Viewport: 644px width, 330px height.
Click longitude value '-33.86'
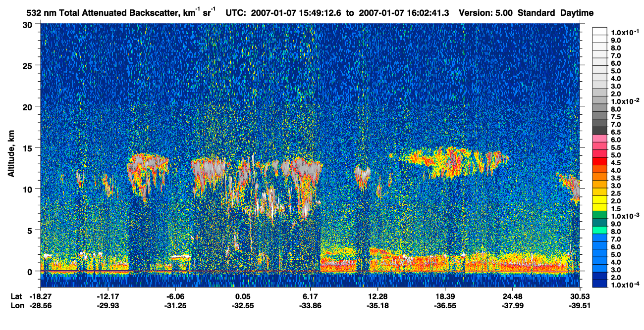[310, 305]
